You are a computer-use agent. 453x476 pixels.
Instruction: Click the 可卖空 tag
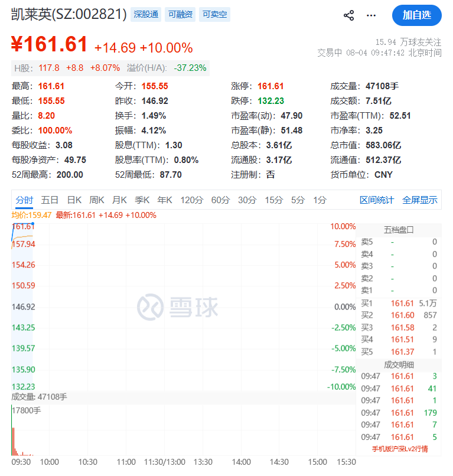click(214, 15)
